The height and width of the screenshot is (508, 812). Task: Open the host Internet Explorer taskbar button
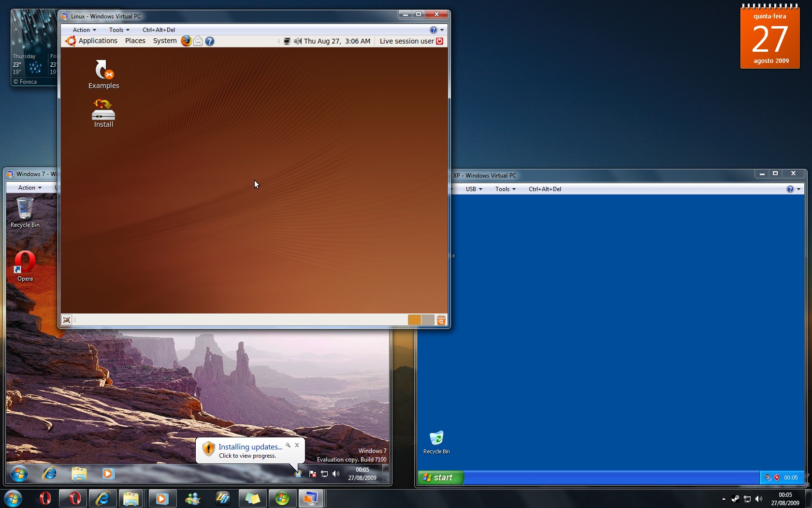pyautogui.click(x=103, y=498)
